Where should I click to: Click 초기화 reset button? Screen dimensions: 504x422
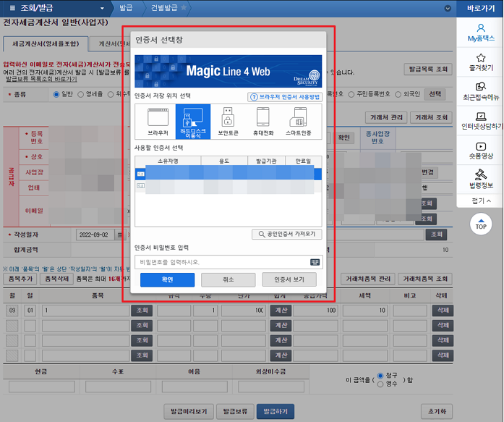click(437, 411)
